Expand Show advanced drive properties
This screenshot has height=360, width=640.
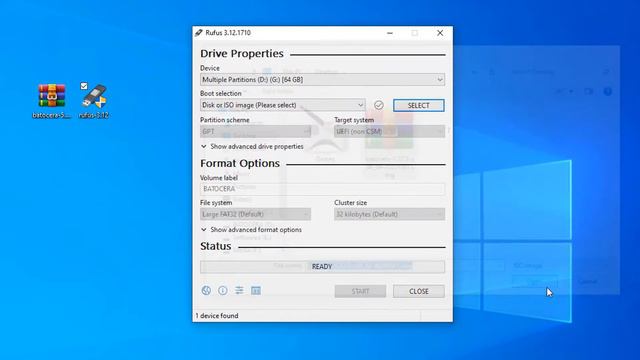(252, 146)
